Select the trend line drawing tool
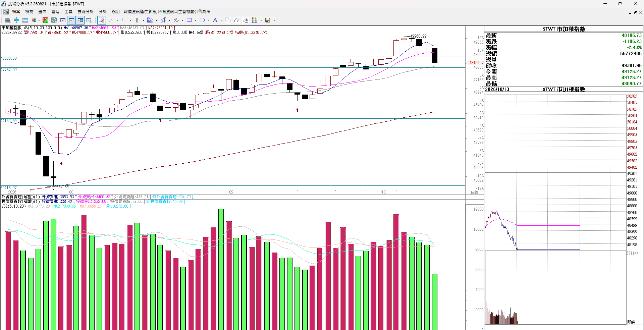 pyautogui.click(x=111, y=20)
